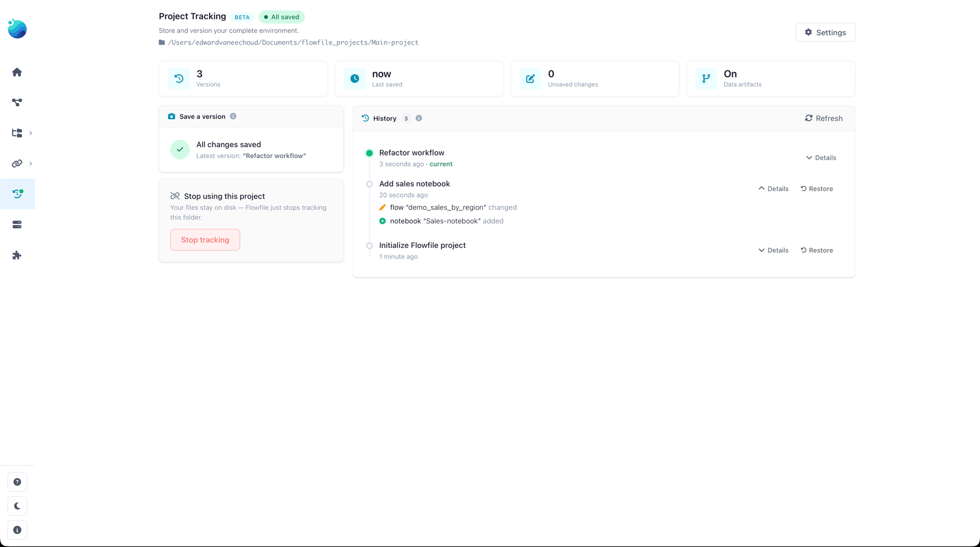Click the Data artifacts branch icon
Viewport: 980px width, 547px height.
[706, 78]
